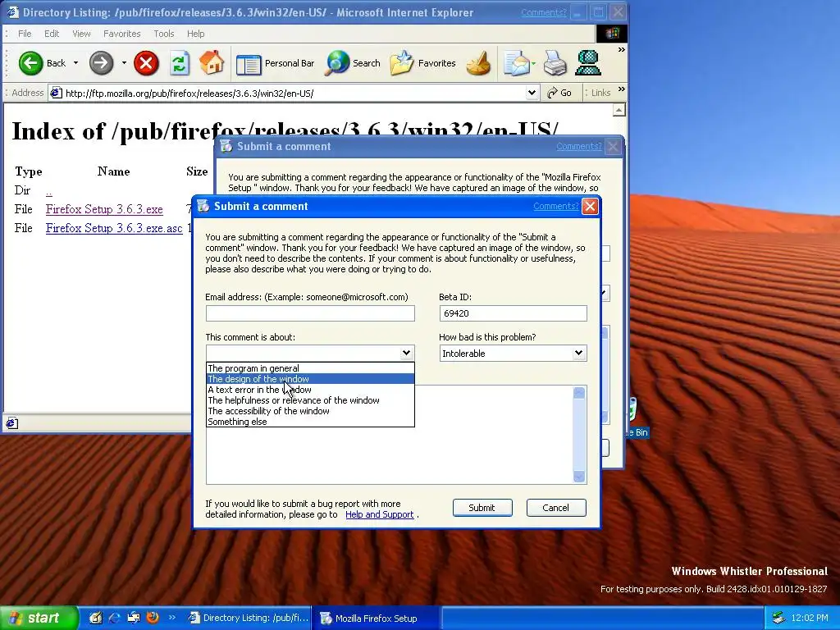The height and width of the screenshot is (630, 840).
Task: Click the Comments? link in IE title bar
Action: pos(543,12)
